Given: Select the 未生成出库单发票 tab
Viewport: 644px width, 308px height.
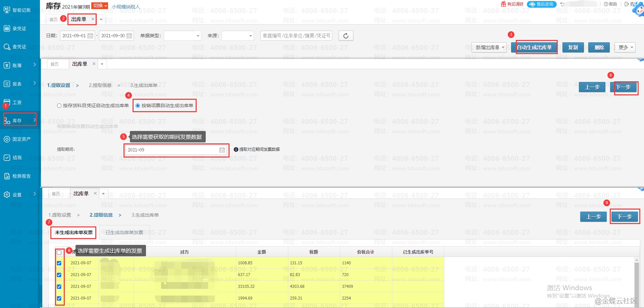Looking at the screenshot, I should point(74,232).
